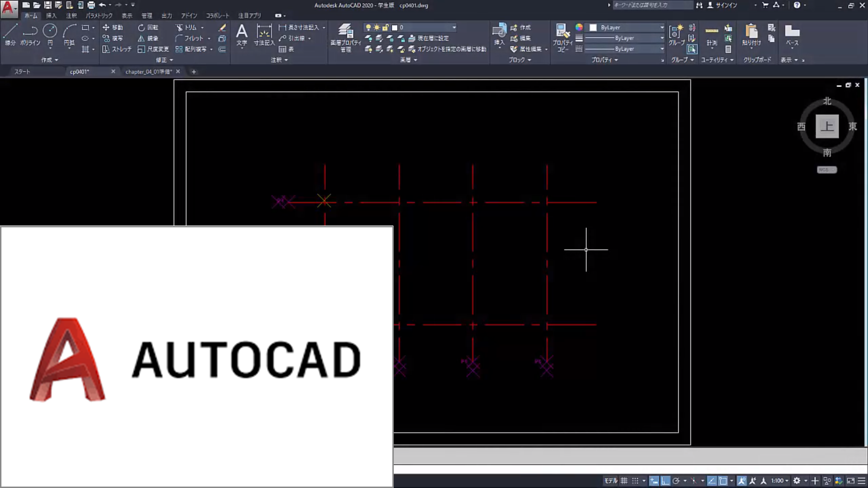The height and width of the screenshot is (488, 868).
Task: Click the Array (配列複写) tool
Action: click(x=191, y=49)
